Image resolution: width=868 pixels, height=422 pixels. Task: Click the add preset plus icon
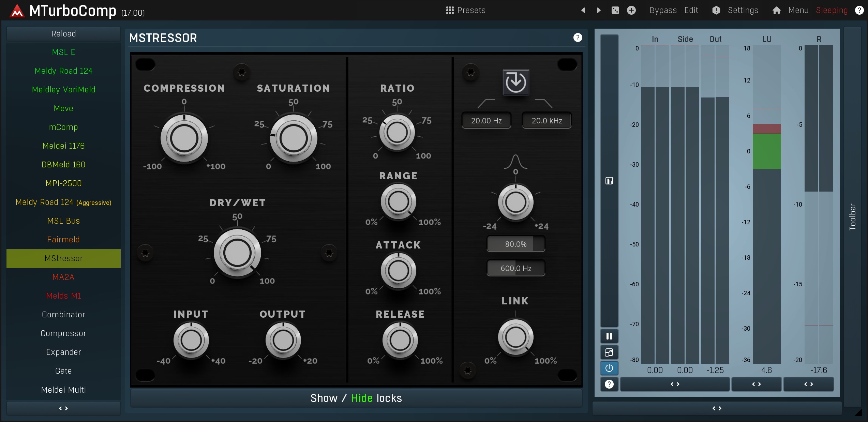tap(631, 10)
